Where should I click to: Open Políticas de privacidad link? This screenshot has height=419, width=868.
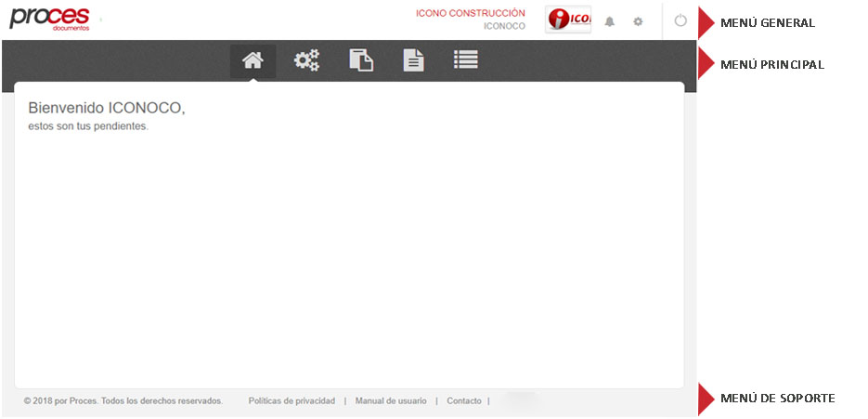291,401
